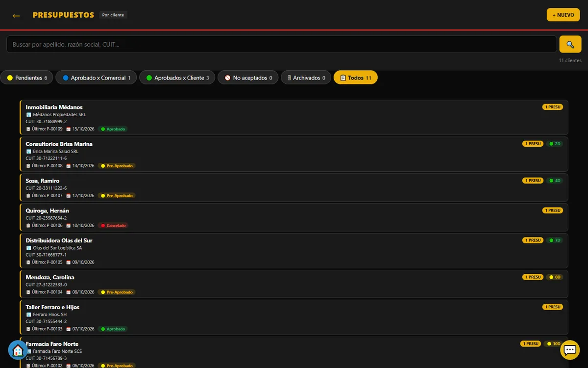Click 1 PRESU badge on Taller Ferraro e Hijos
Viewport: 588px width, 368px height.
coord(553,307)
